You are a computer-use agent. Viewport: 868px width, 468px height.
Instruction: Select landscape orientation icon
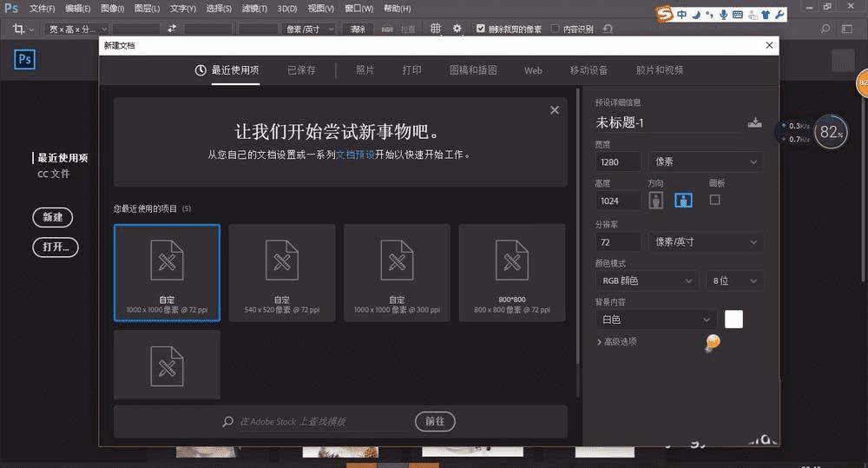[x=683, y=200]
